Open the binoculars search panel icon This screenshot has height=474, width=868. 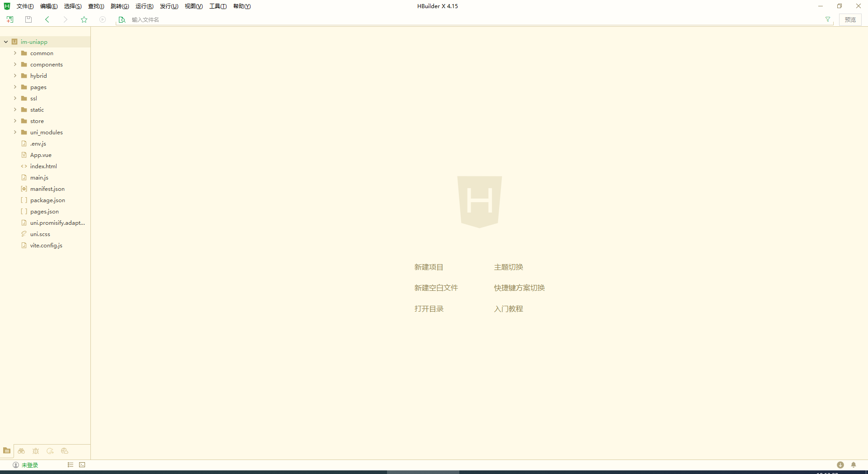tap(21, 450)
